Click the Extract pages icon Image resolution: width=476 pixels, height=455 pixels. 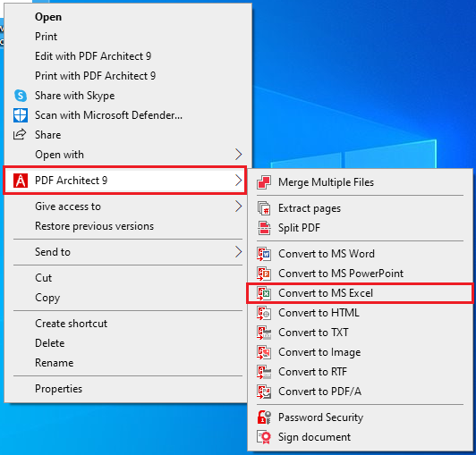(264, 208)
